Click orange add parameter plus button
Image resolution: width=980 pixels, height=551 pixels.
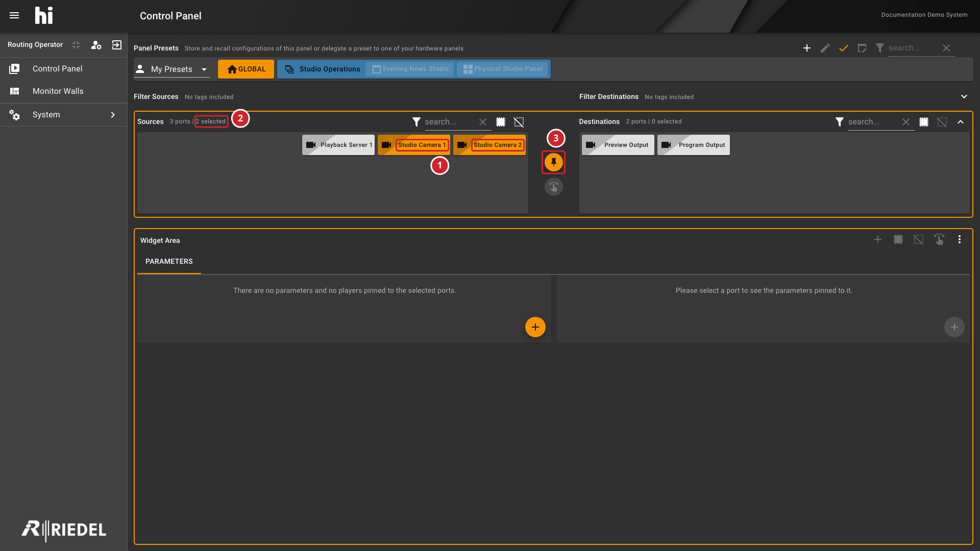[x=535, y=327]
